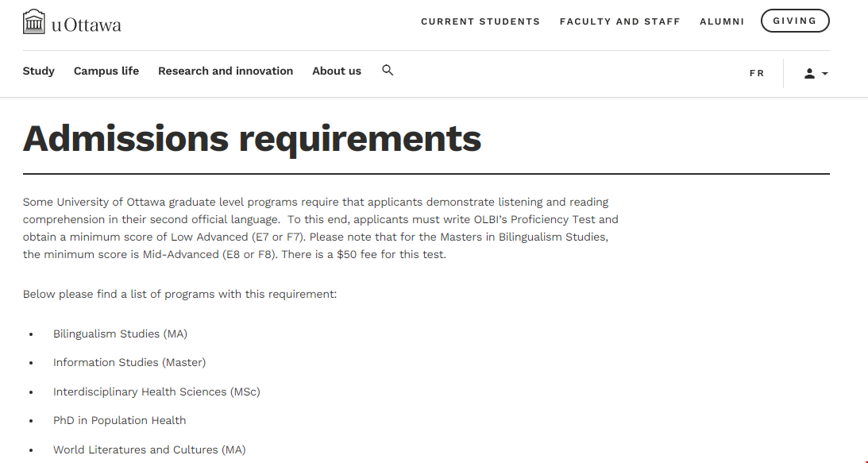Viewport: 868px width, 463px height.
Task: Open the search magnifier icon
Action: coord(388,70)
